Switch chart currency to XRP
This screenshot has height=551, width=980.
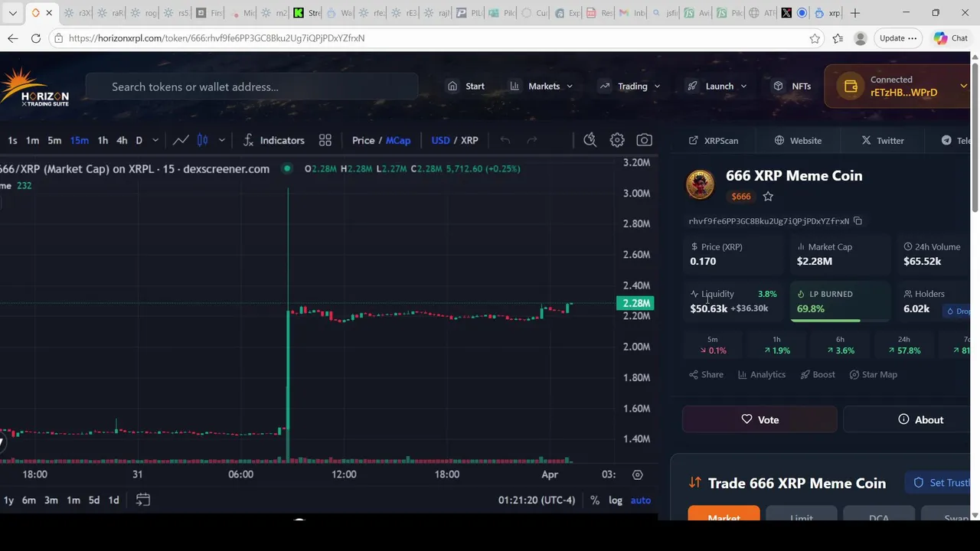pyautogui.click(x=469, y=140)
